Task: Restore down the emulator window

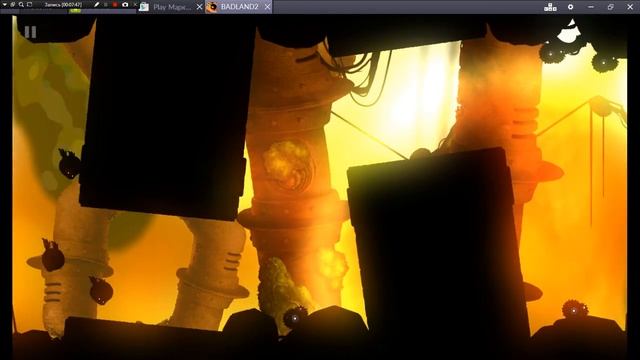Action: point(611,7)
